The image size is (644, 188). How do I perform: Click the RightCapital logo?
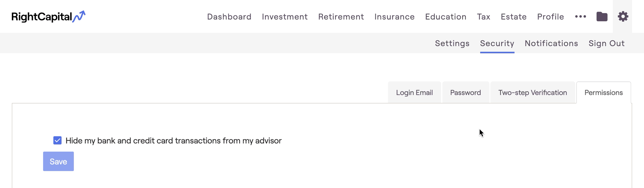click(x=48, y=16)
